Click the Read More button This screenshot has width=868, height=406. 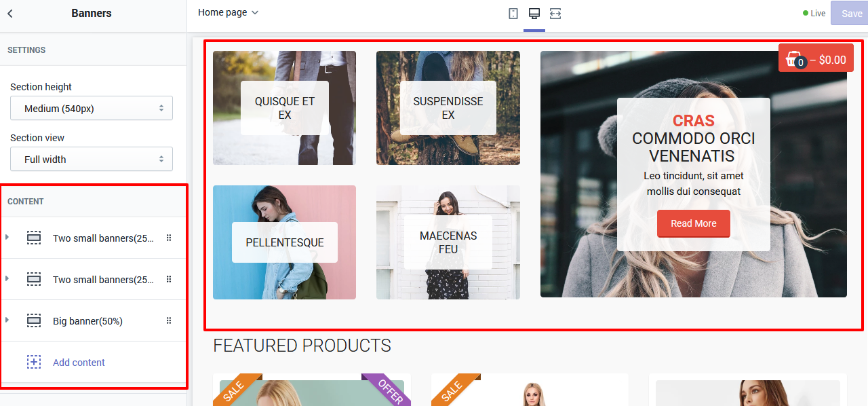tap(693, 223)
